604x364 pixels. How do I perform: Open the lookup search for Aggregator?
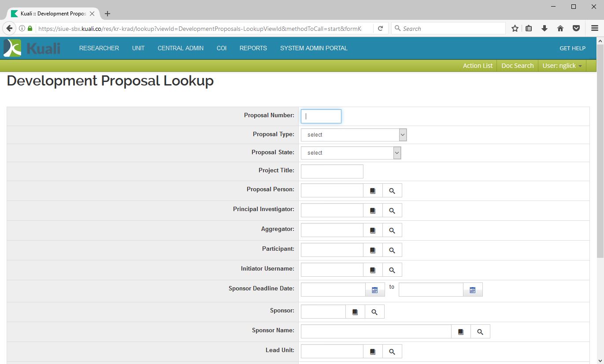(x=392, y=230)
